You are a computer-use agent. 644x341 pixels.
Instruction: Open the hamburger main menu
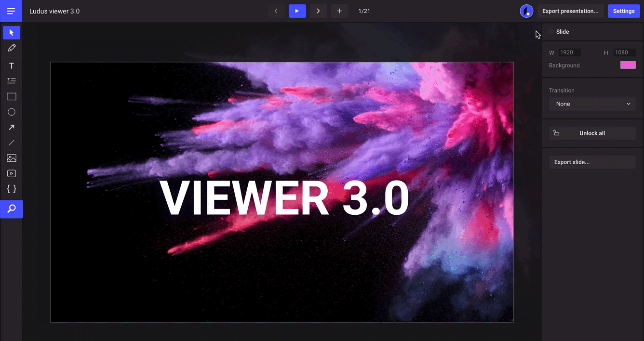[11, 11]
